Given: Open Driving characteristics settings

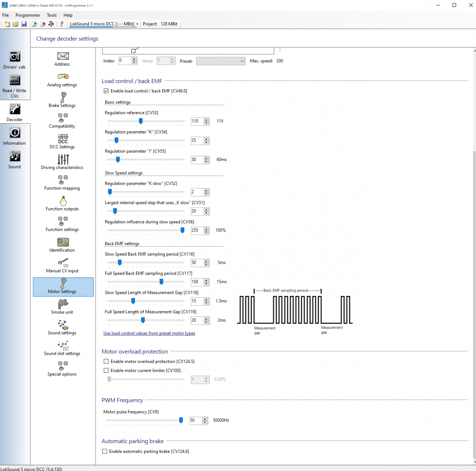Looking at the screenshot, I should coord(62,163).
